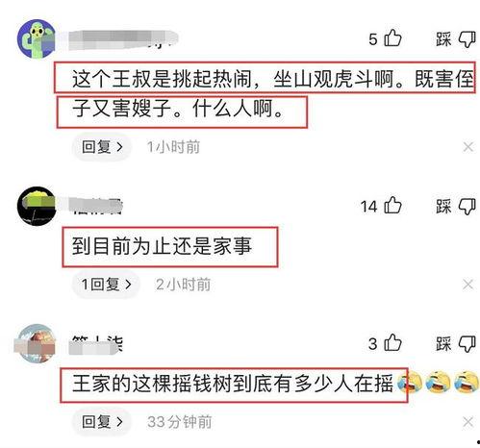Open the black circle avatar profile
480x448 pixels.
point(37,206)
